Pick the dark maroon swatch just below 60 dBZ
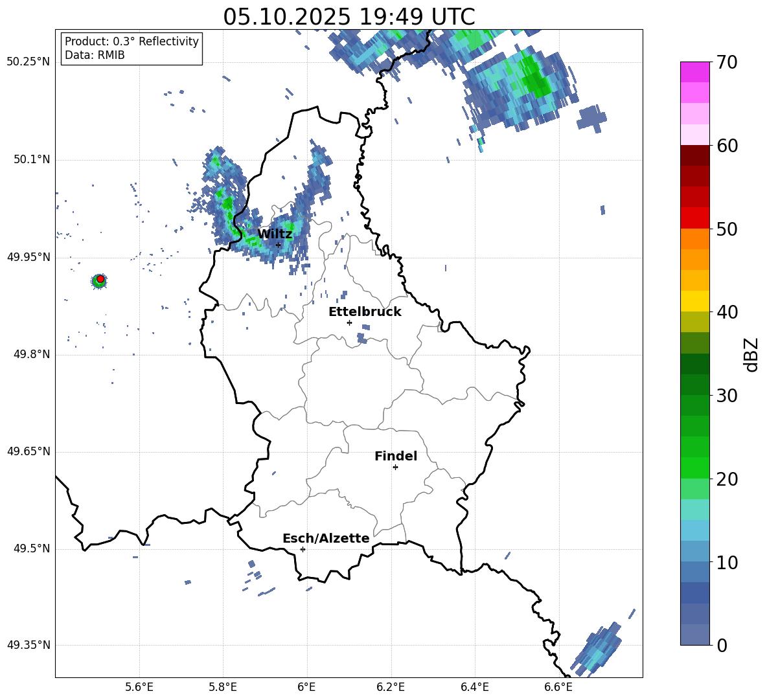 pyautogui.click(x=694, y=155)
